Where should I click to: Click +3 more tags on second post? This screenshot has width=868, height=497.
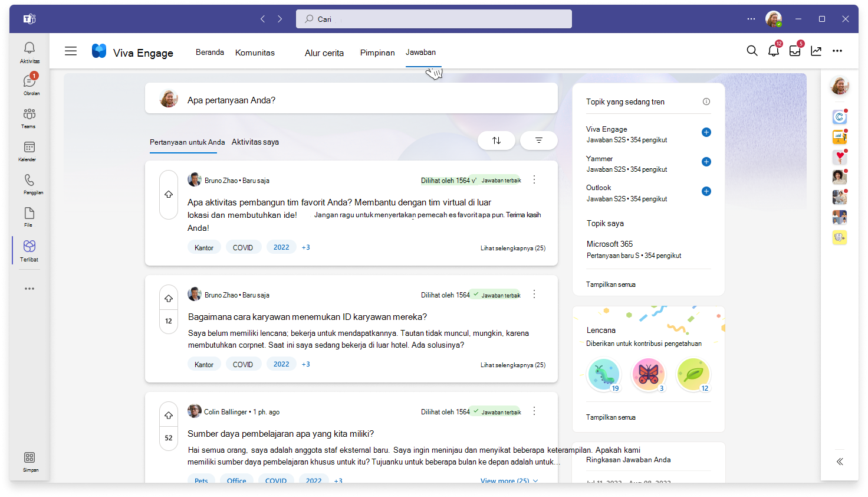306,364
